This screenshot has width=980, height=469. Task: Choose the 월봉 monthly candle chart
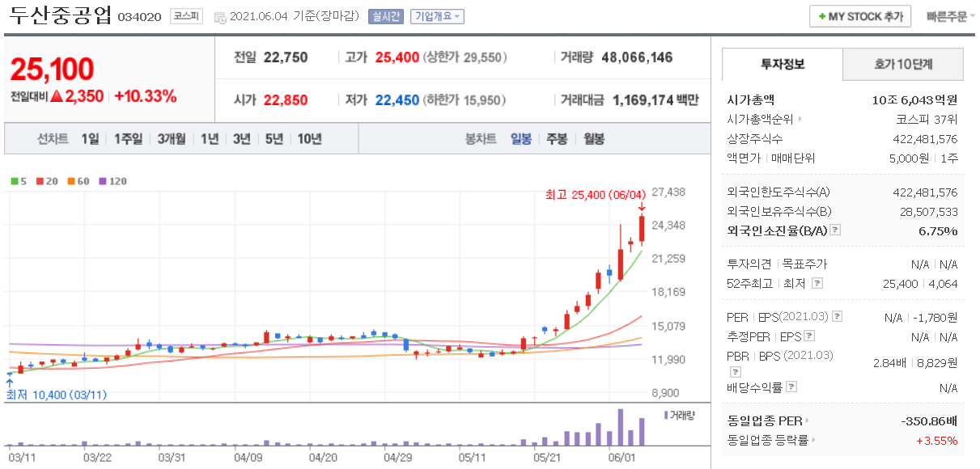tap(594, 138)
